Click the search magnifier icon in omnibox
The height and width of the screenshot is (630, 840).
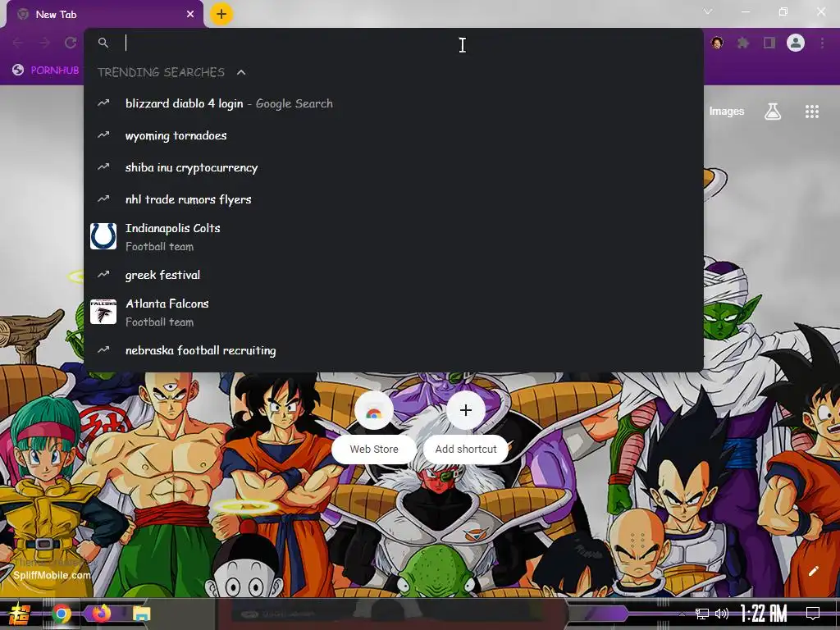[103, 43]
